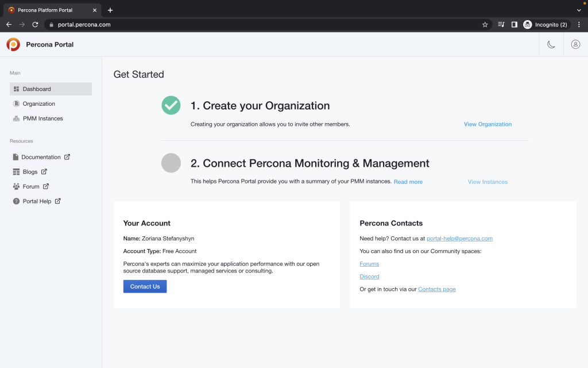Open the browser media control icon
Viewport: 588px width, 368px height.
501,24
